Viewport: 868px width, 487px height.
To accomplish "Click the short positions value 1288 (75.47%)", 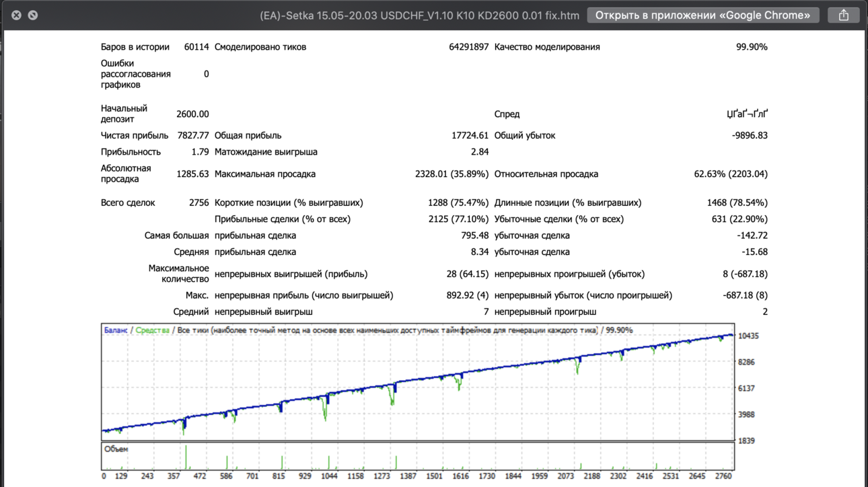I will click(458, 203).
